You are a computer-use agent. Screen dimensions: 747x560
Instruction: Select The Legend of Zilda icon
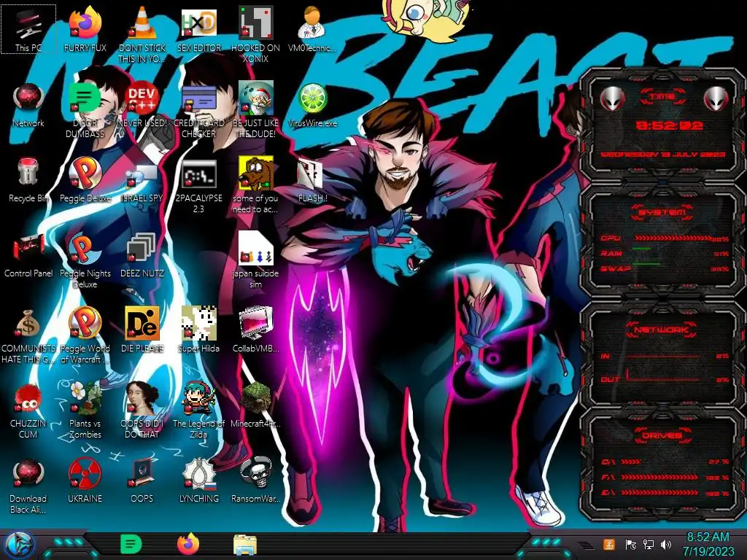(199, 411)
